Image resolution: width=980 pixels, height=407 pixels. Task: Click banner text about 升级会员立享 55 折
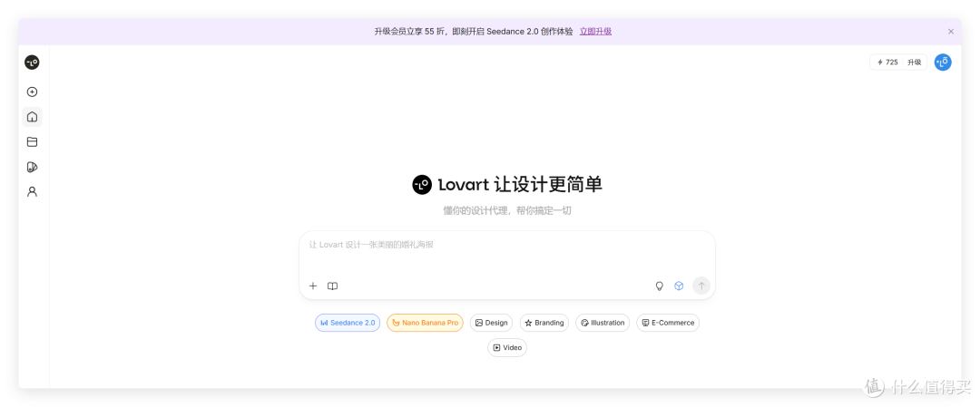(x=473, y=31)
